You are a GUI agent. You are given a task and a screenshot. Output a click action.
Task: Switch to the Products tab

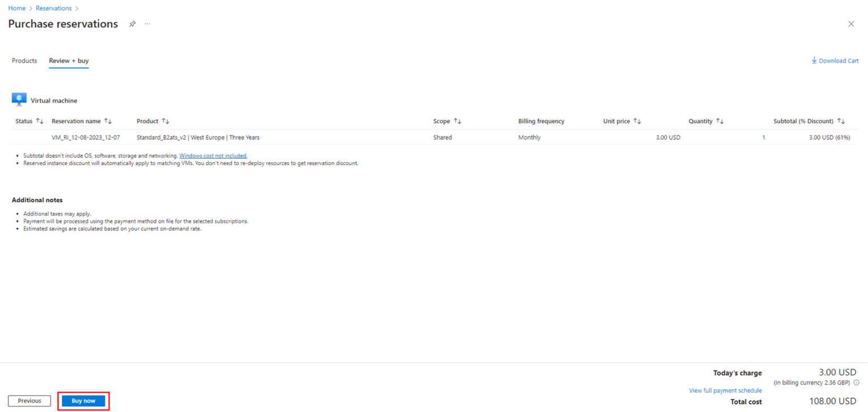[24, 60]
